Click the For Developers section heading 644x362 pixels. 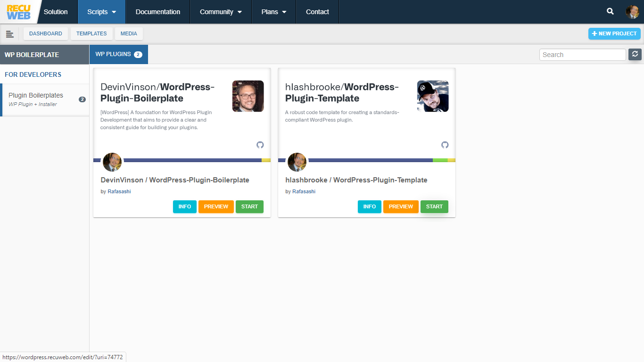pyautogui.click(x=33, y=74)
